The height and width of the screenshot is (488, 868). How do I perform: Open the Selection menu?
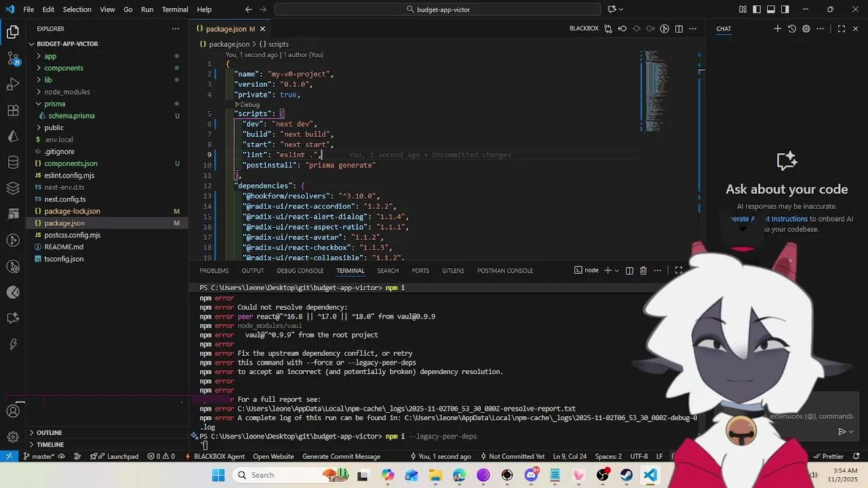tap(77, 9)
